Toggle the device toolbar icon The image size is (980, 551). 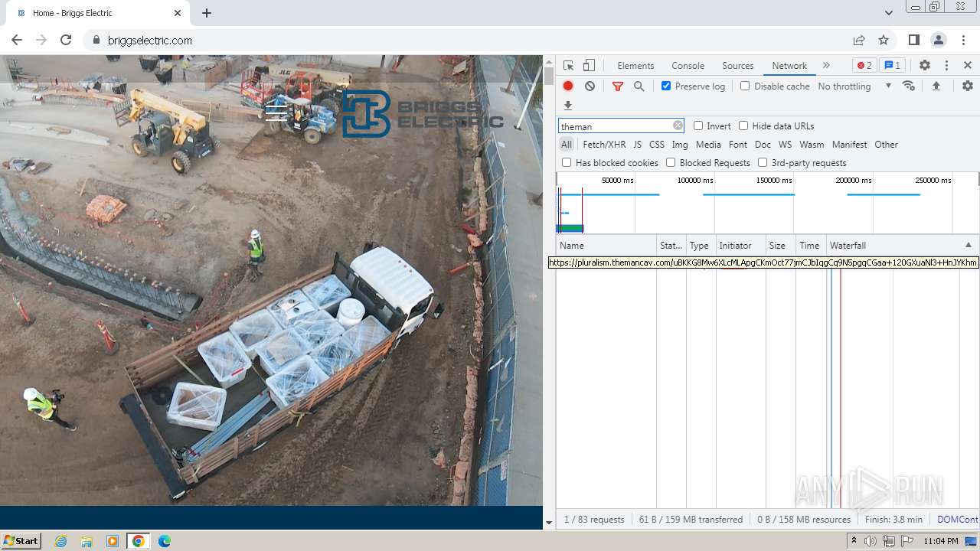point(589,66)
